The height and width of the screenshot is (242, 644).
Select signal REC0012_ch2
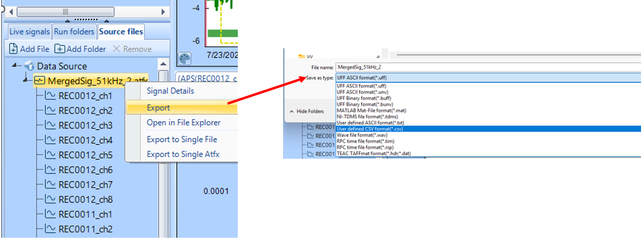86,110
